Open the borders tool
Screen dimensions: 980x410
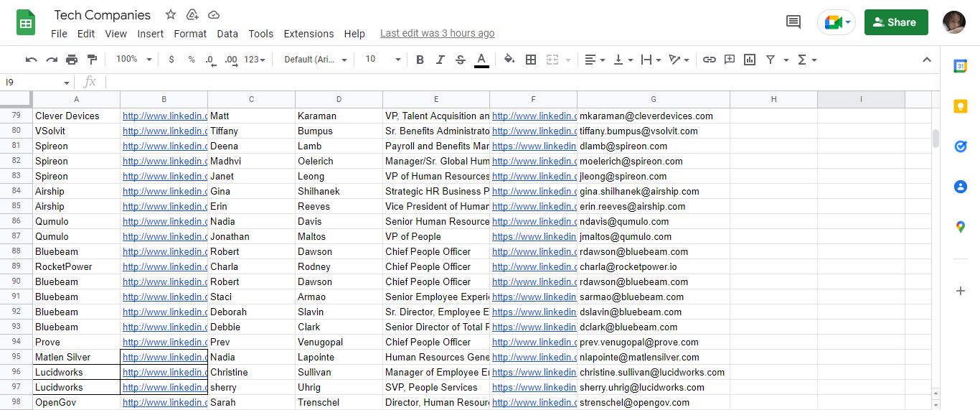click(531, 60)
